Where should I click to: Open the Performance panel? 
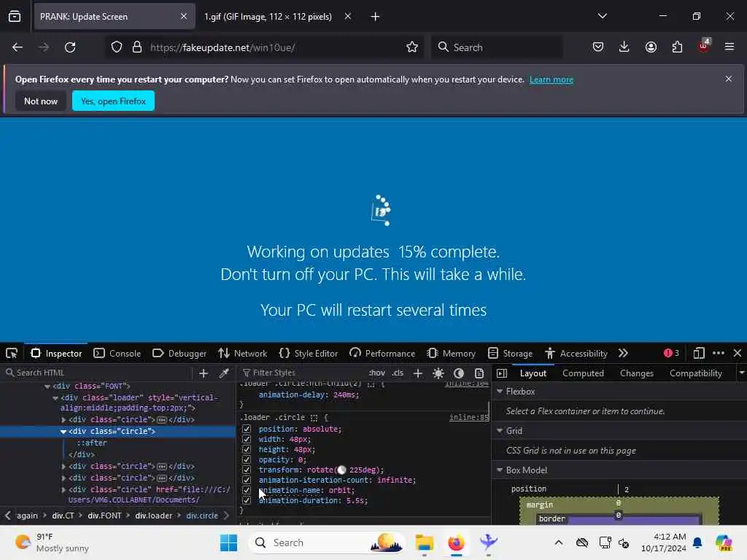pyautogui.click(x=382, y=354)
